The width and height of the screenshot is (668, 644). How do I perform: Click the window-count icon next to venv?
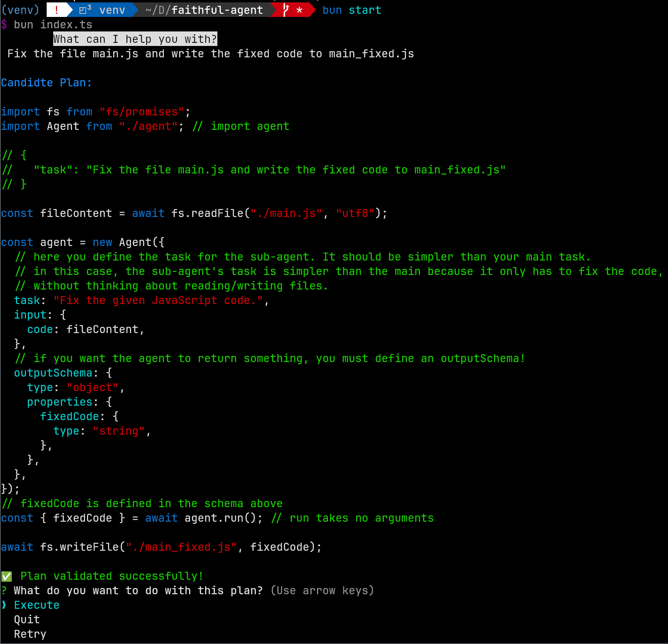pyautogui.click(x=85, y=10)
